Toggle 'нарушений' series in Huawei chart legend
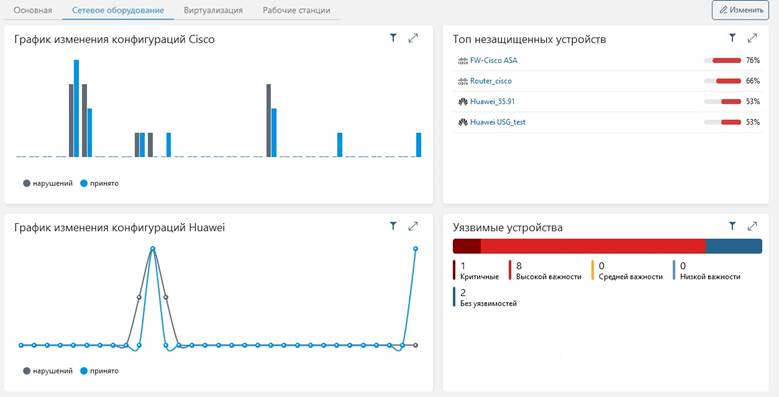This screenshot has height=397, width=779. (48, 371)
